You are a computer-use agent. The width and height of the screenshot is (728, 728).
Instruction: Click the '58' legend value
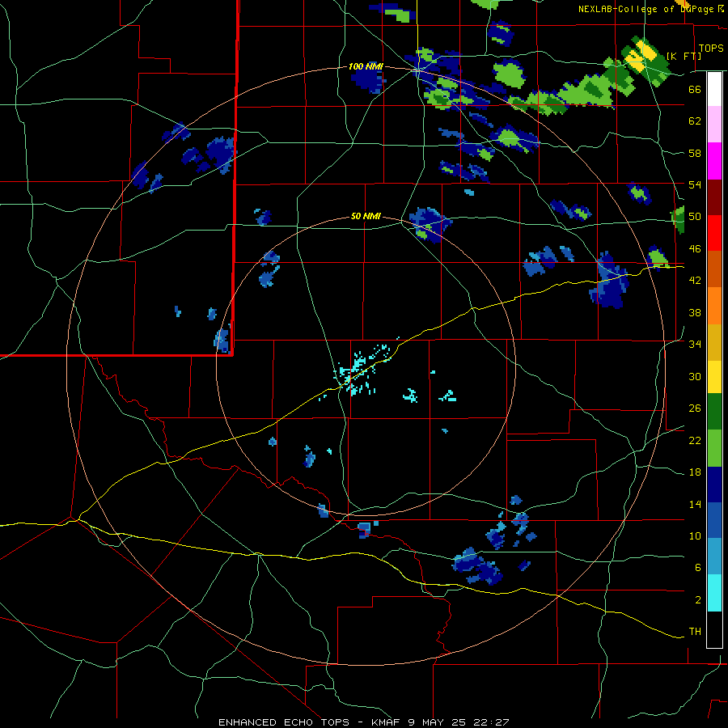[695, 153]
